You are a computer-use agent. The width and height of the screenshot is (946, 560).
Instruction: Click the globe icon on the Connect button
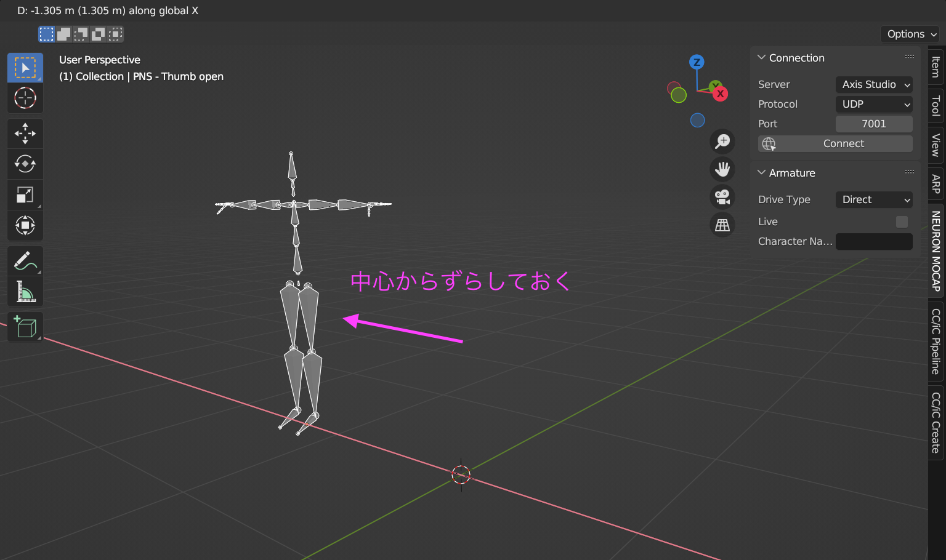(769, 144)
